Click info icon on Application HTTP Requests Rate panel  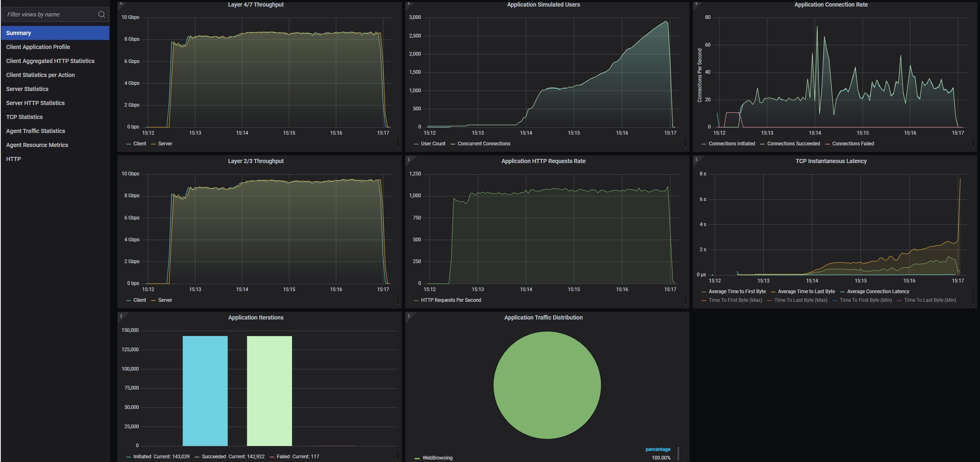pos(408,159)
